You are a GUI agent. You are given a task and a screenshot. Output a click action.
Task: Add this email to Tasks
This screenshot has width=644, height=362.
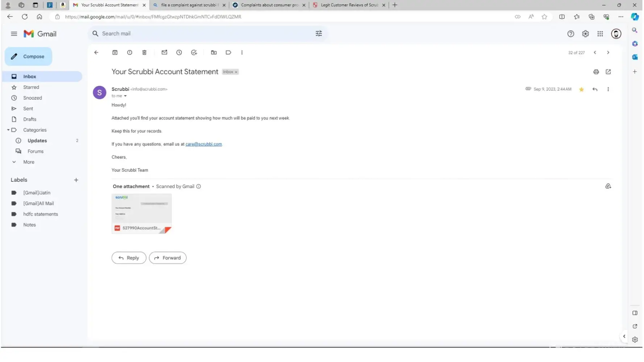194,52
